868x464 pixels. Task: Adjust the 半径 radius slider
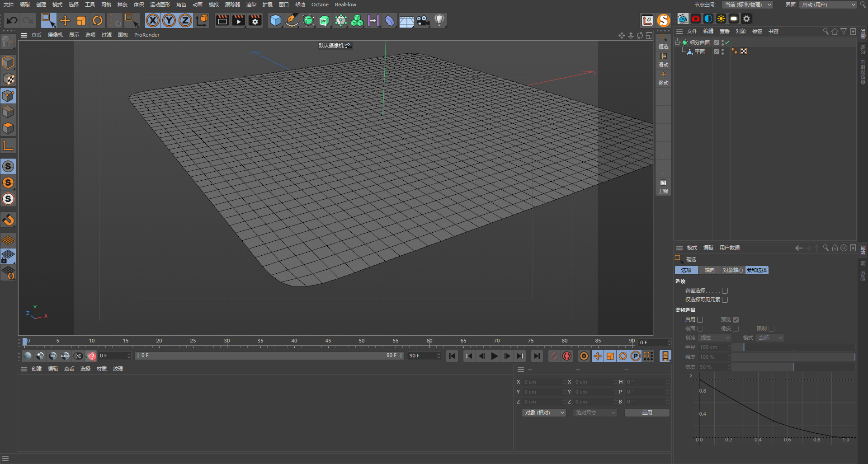793,347
